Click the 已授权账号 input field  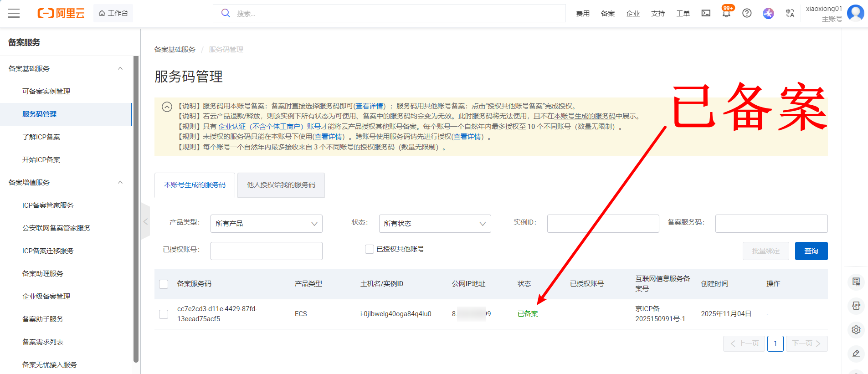click(x=266, y=251)
